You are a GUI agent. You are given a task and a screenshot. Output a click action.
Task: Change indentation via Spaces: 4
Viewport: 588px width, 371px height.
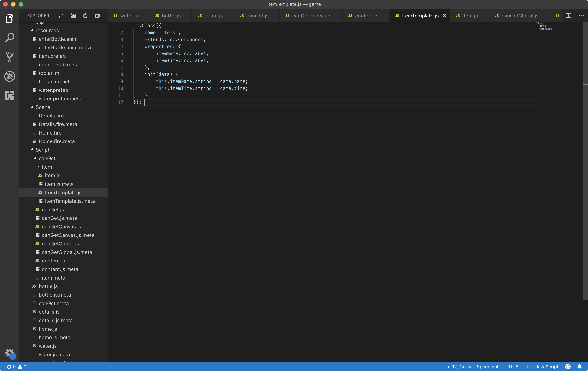487,367
